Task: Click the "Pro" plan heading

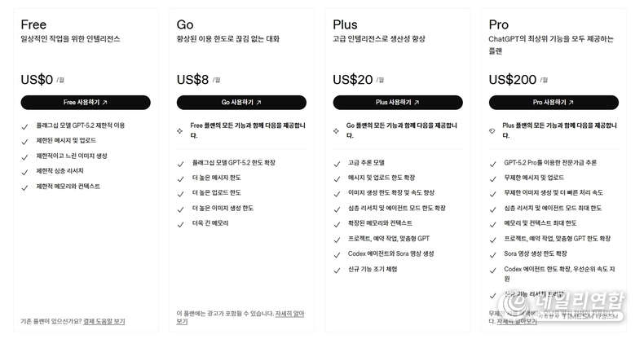Action: [499, 24]
